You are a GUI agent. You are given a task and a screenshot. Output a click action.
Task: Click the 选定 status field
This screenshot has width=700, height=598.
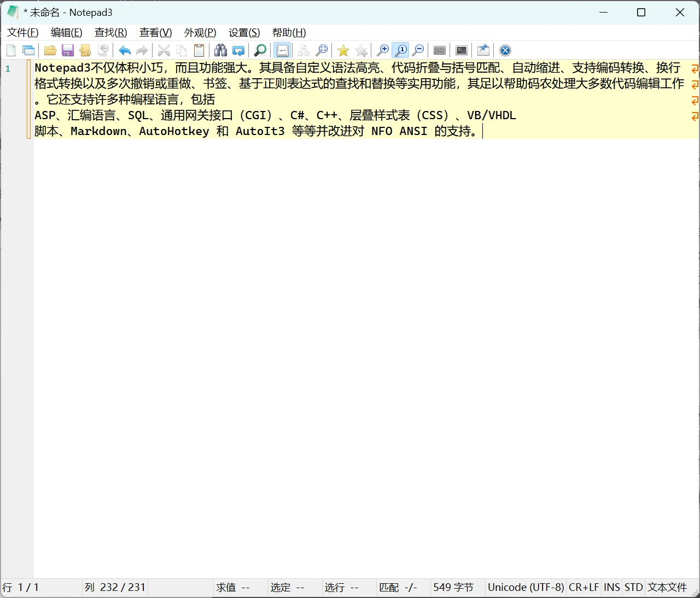pyautogui.click(x=295, y=588)
